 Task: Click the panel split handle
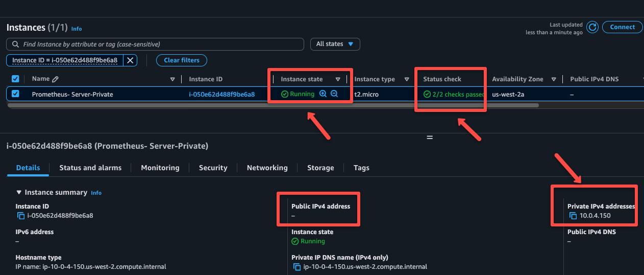pyautogui.click(x=429, y=137)
